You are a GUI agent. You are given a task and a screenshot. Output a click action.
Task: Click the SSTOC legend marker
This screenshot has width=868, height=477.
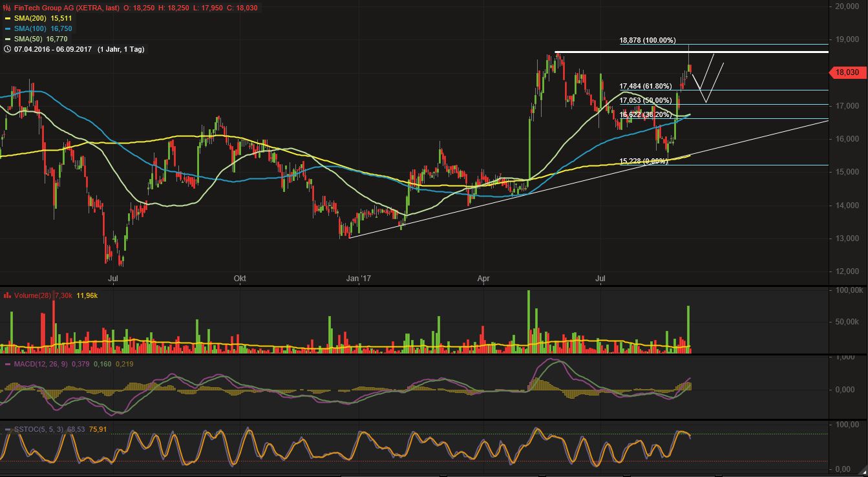click(x=7, y=429)
